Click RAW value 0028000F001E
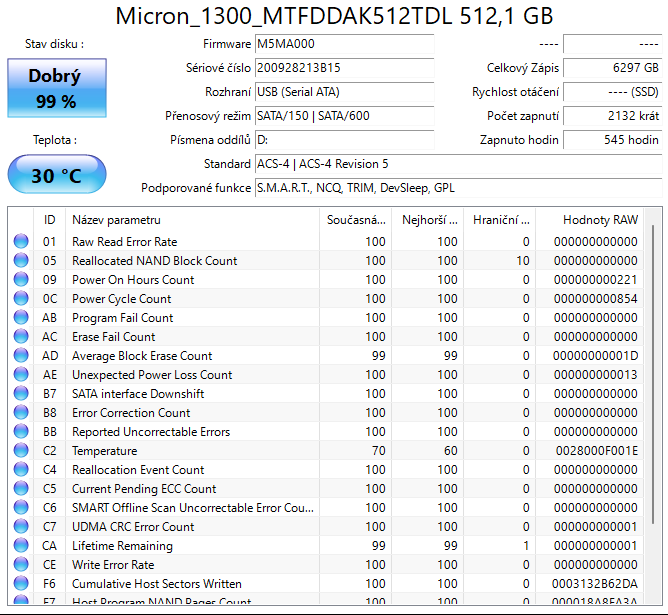This screenshot has height=615, width=668. 596,451
